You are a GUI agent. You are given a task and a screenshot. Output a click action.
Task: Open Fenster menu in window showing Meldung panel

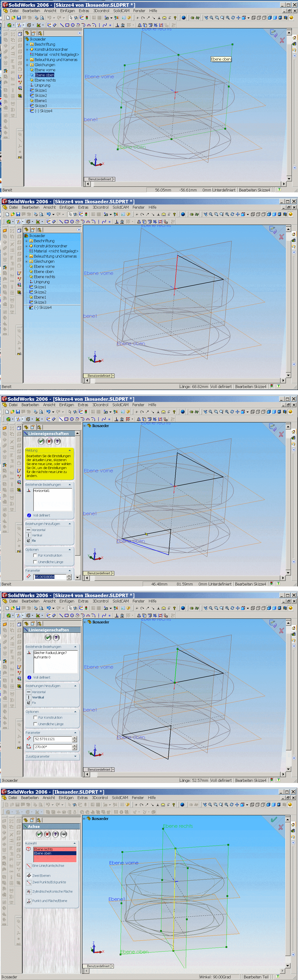[x=138, y=405]
